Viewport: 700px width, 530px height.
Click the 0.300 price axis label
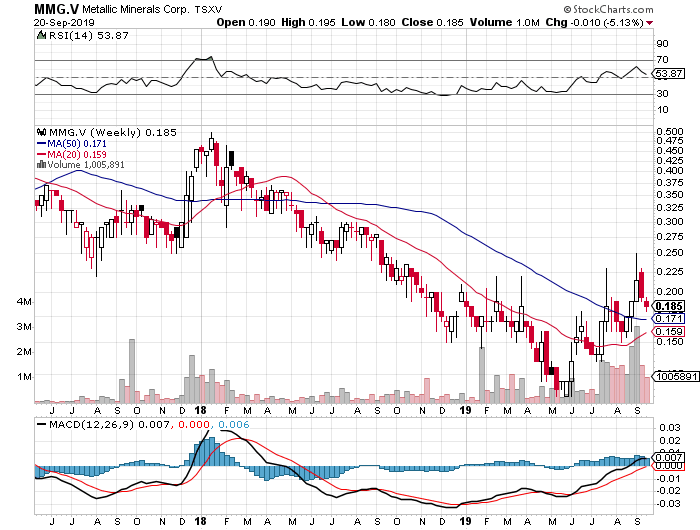point(670,221)
